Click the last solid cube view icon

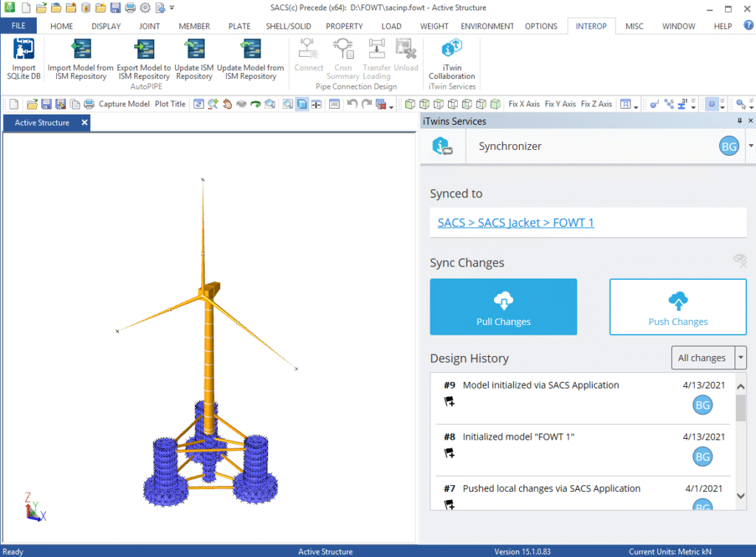(x=495, y=104)
